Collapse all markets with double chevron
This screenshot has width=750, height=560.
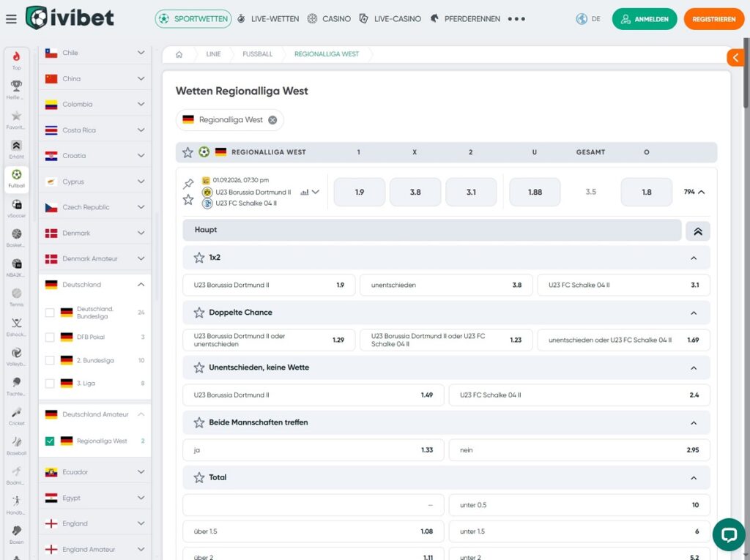point(698,231)
